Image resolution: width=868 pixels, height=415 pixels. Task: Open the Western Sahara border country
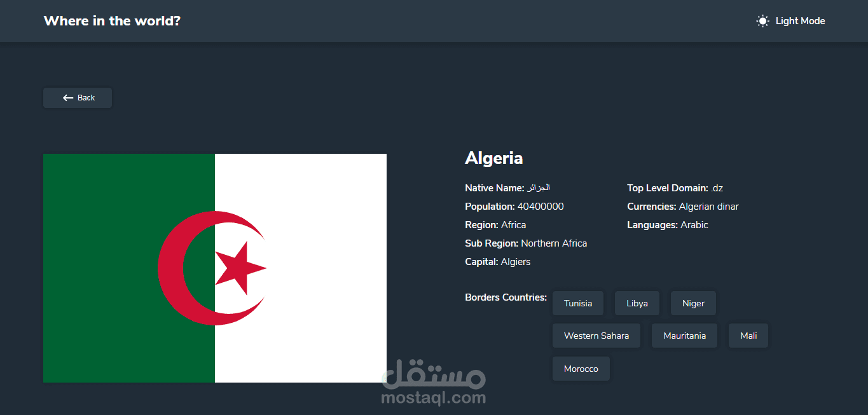pyautogui.click(x=596, y=336)
